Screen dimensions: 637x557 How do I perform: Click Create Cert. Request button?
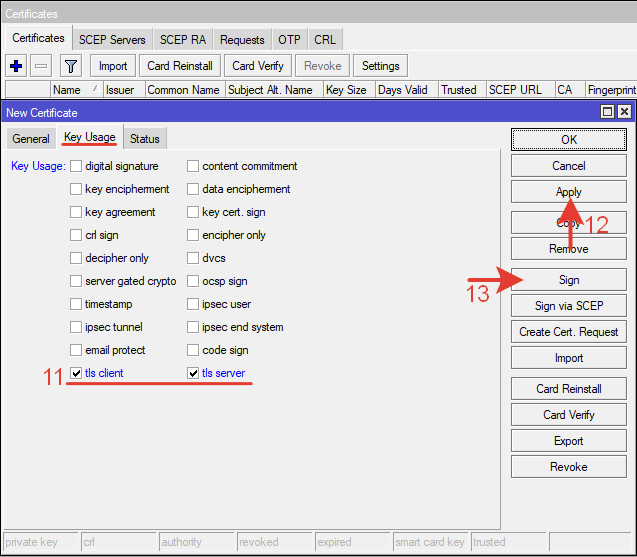pos(568,332)
